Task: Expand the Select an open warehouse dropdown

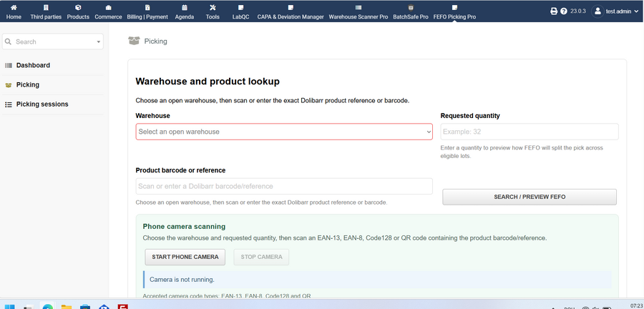Action: coord(284,132)
